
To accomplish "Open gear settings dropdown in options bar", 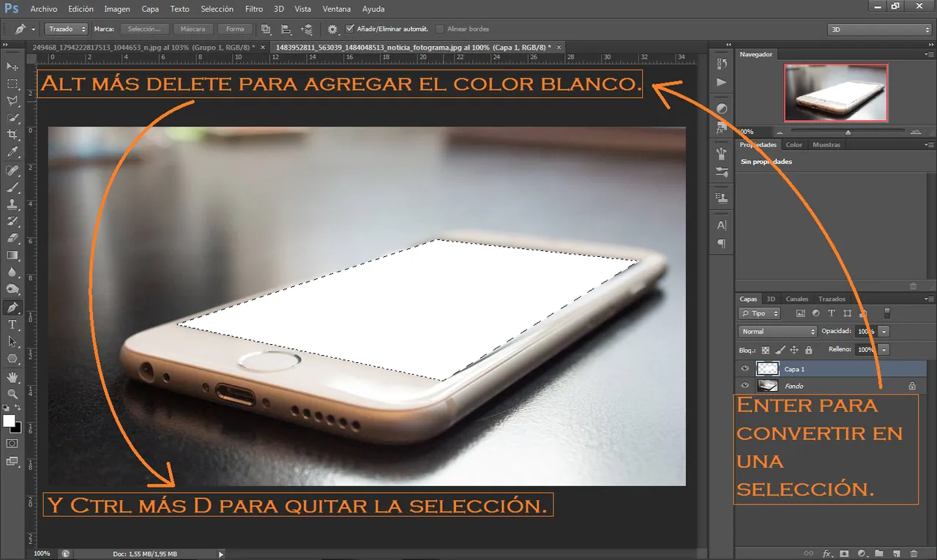I will [x=333, y=29].
